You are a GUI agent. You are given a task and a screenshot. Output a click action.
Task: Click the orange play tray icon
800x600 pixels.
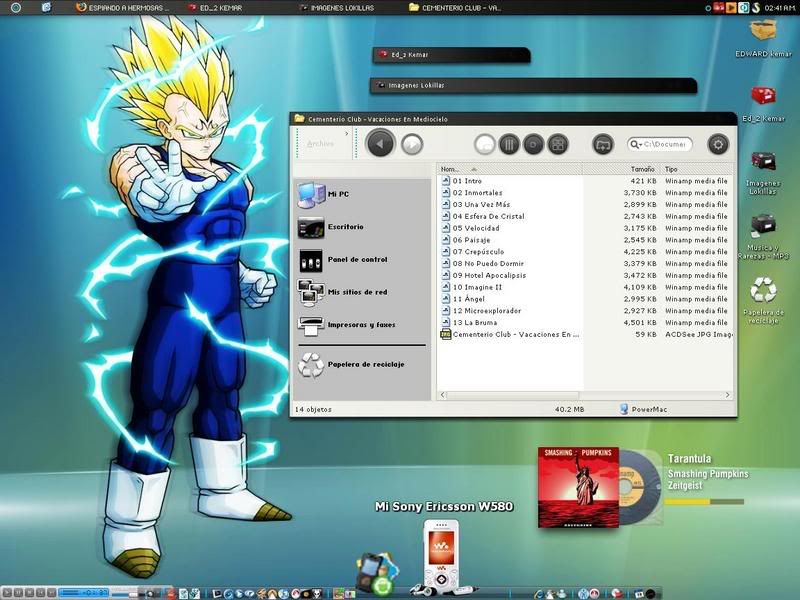pyautogui.click(x=731, y=8)
